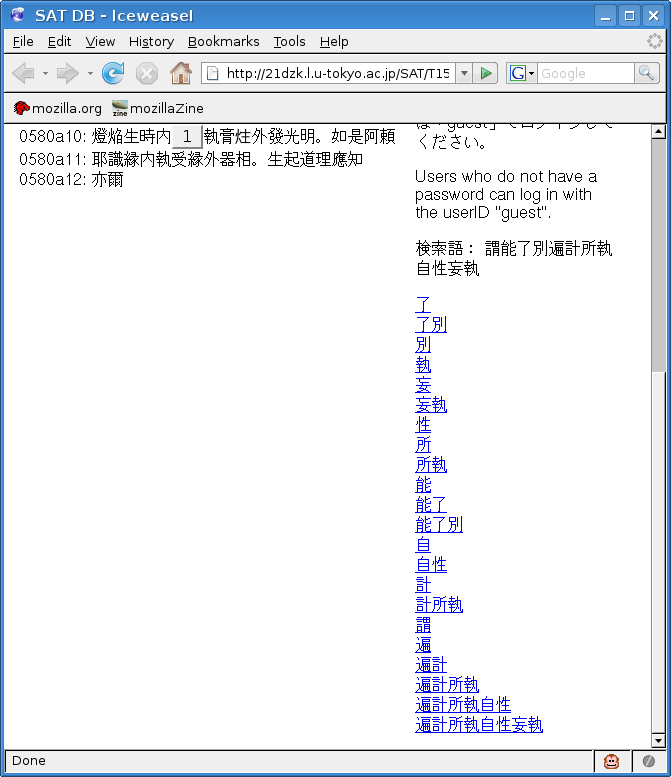
Task: Open the Edit menu
Action: point(59,42)
